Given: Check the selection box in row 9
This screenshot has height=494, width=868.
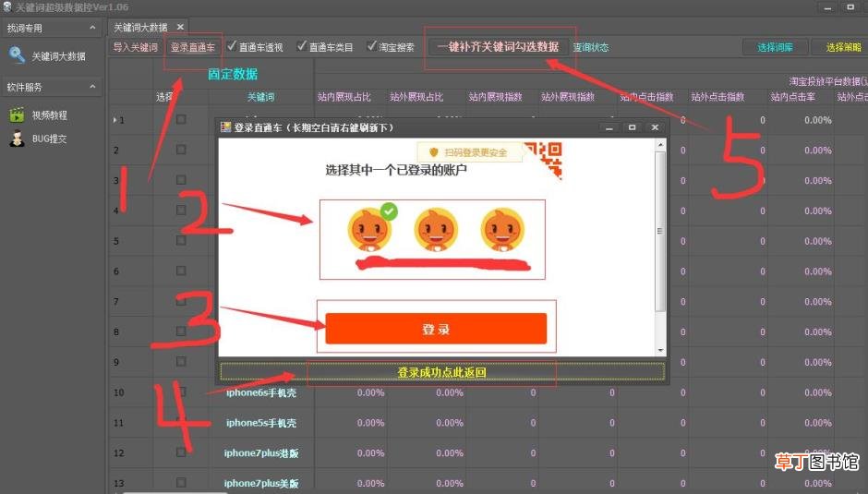Looking at the screenshot, I should point(181,361).
